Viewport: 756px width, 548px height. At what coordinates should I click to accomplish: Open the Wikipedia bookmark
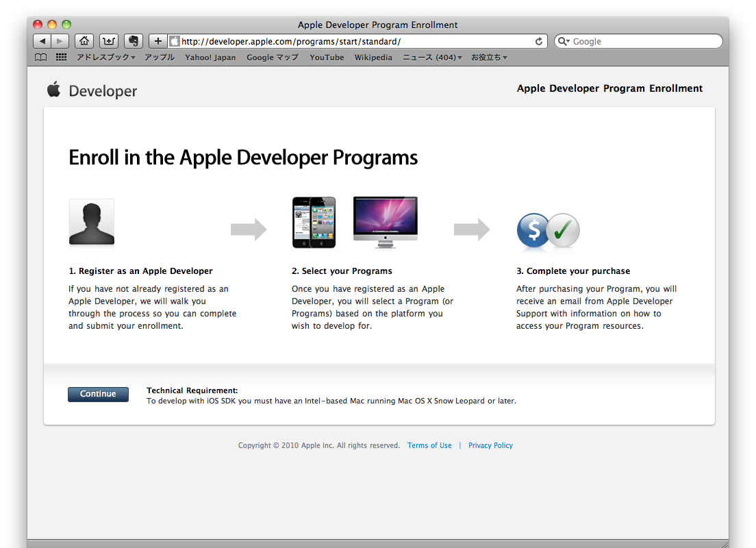(x=373, y=58)
